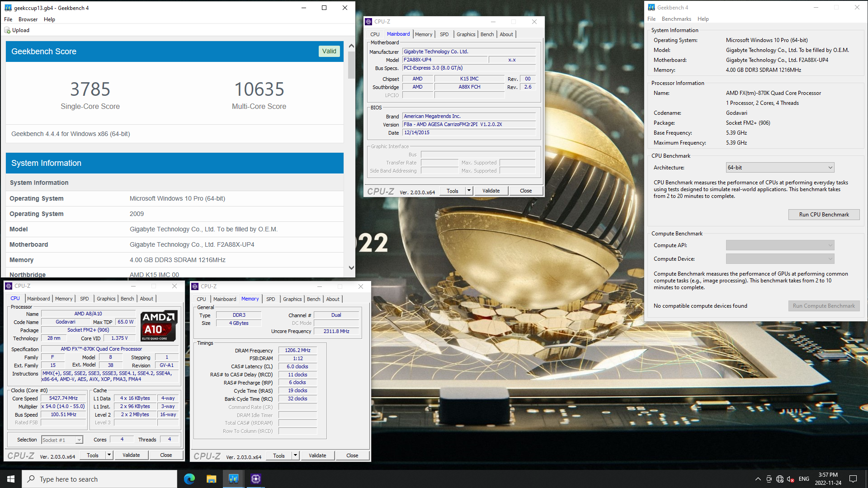Click the Core Speed 5427.74 MHz field
The height and width of the screenshot is (488, 868).
click(x=63, y=398)
